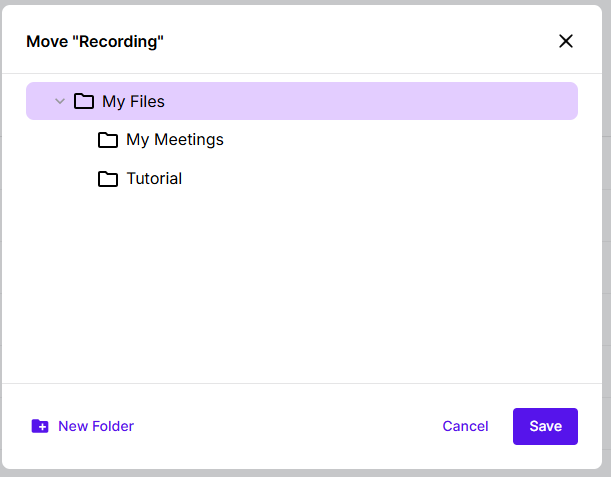
Task: Click the Tutorial folder icon
Action: click(108, 179)
